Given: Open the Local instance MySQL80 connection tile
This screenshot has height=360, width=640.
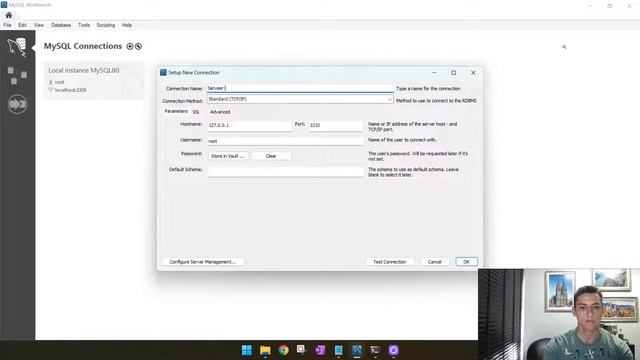Looking at the screenshot, I should [x=94, y=80].
